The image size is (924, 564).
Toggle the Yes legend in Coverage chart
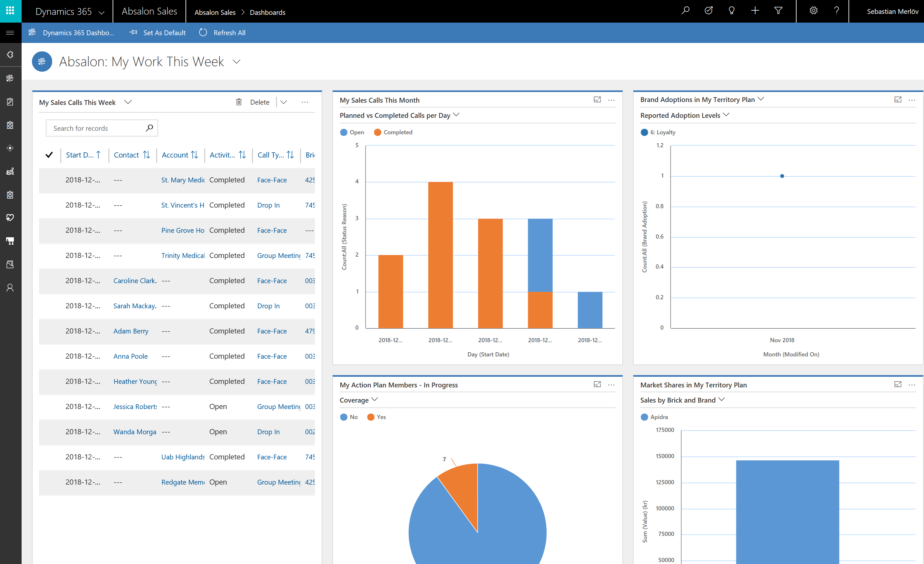pos(377,417)
